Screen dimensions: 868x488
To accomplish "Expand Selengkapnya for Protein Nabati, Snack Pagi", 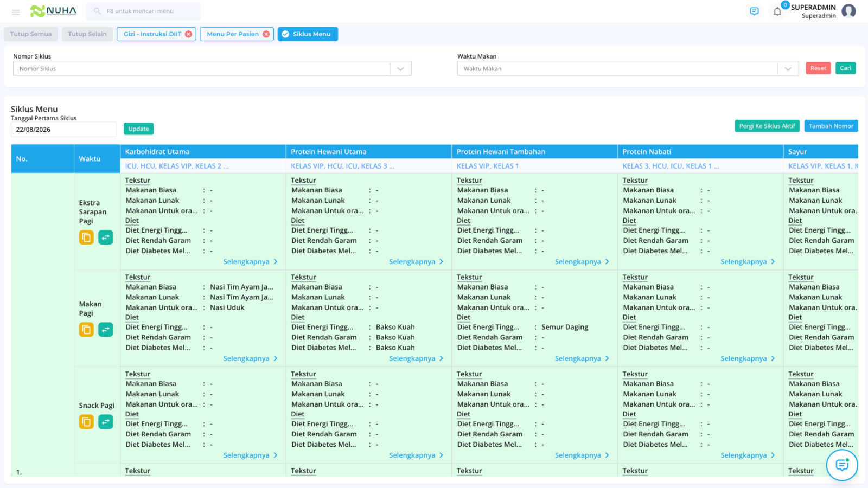I will 748,455.
